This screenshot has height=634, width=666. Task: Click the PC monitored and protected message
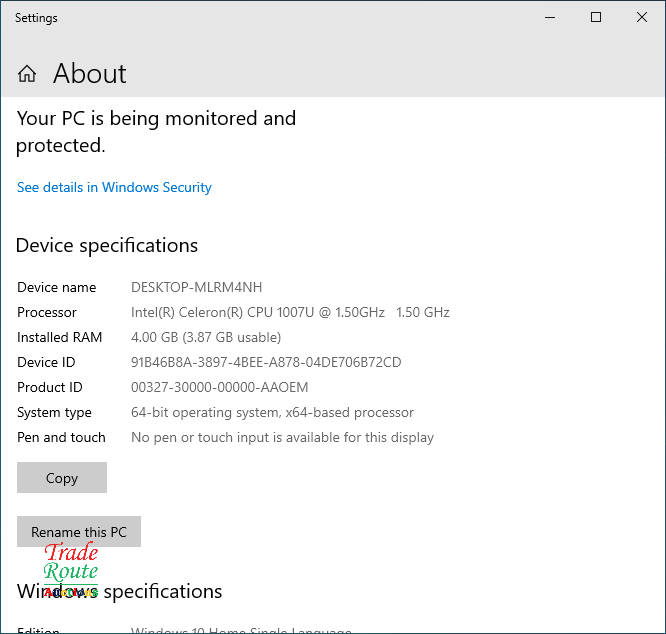click(156, 131)
